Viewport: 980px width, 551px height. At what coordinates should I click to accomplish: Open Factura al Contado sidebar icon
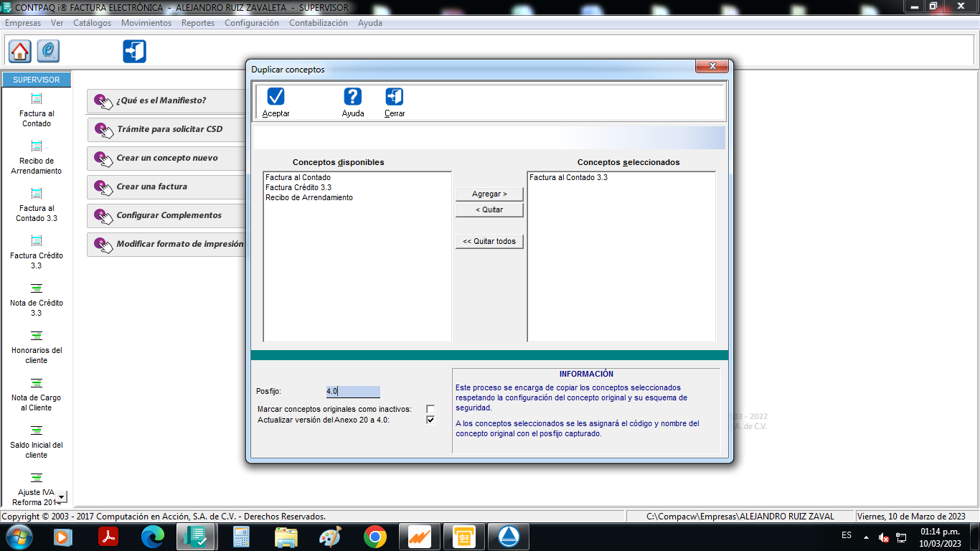(x=37, y=99)
